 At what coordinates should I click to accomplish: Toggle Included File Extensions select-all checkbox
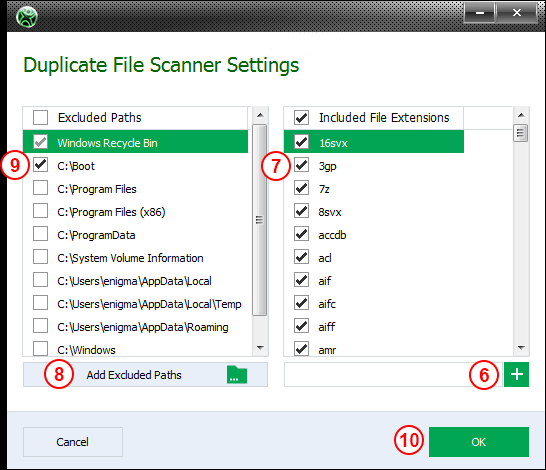(x=301, y=117)
